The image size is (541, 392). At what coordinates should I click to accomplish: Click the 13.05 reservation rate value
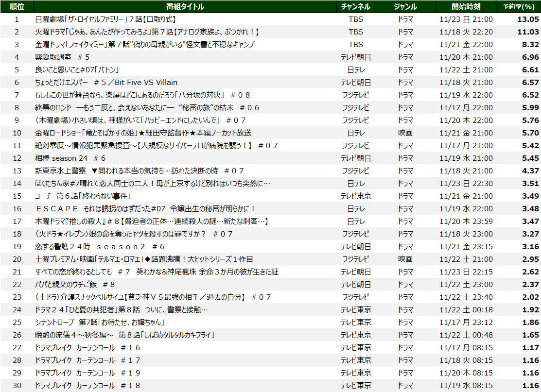pyautogui.click(x=528, y=19)
